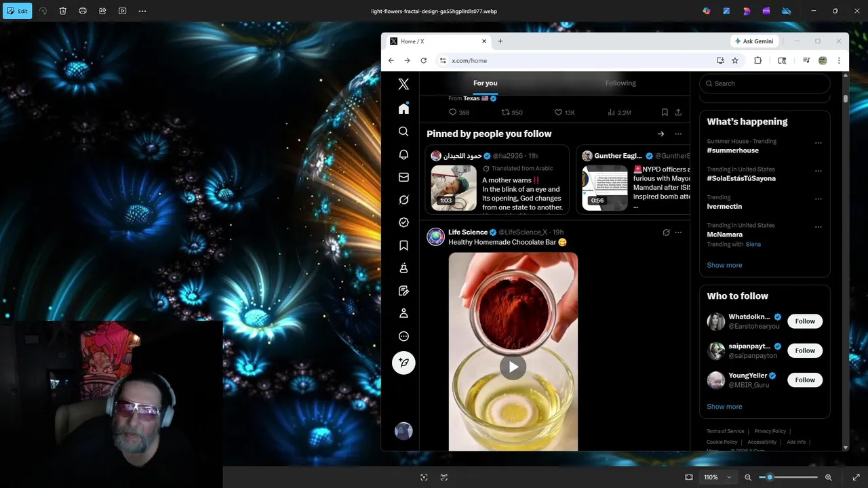
Task: Open Microsoft Designer icon in Photos titlebar
Action: (747, 11)
